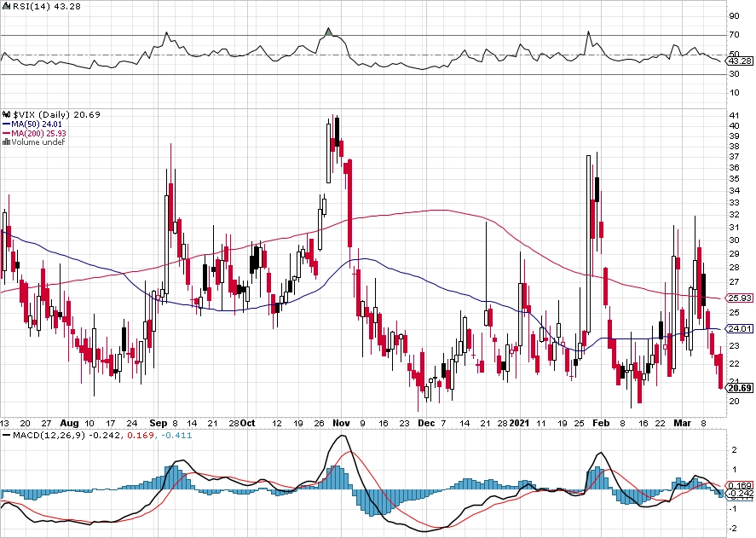Click the 25.93 MA(200) value tag
The width and height of the screenshot is (756, 538).
click(x=740, y=298)
